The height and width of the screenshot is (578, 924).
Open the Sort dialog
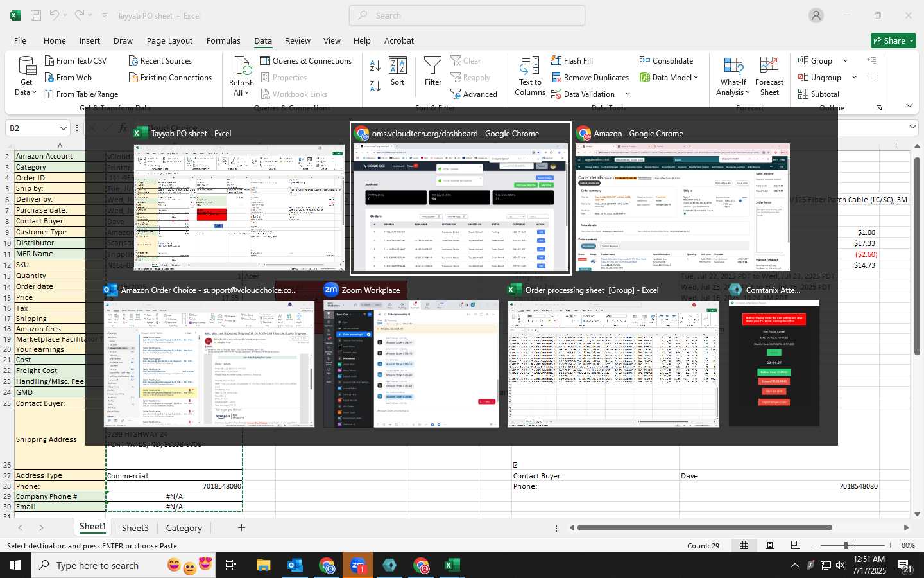tap(398, 72)
